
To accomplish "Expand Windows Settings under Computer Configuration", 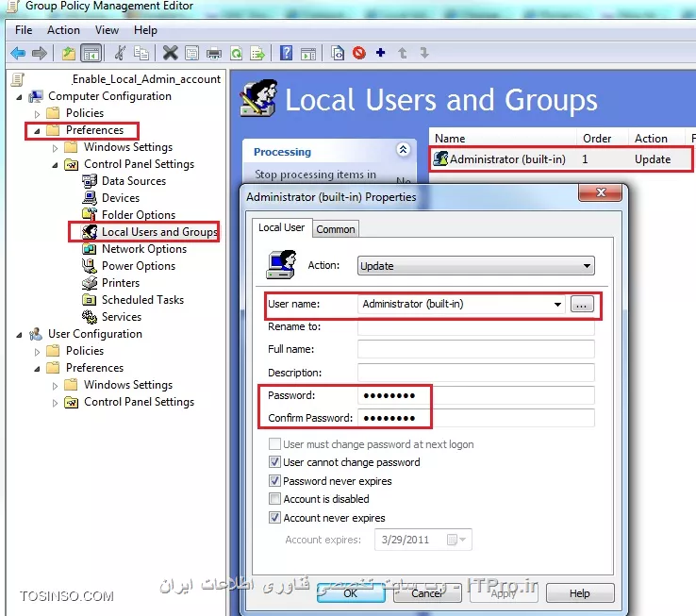I will coord(55,148).
